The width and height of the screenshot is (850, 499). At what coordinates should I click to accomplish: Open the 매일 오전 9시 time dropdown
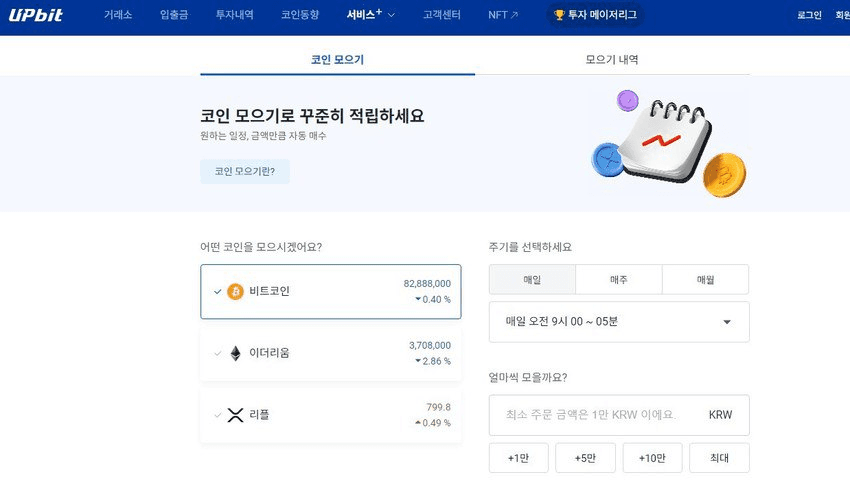click(619, 322)
